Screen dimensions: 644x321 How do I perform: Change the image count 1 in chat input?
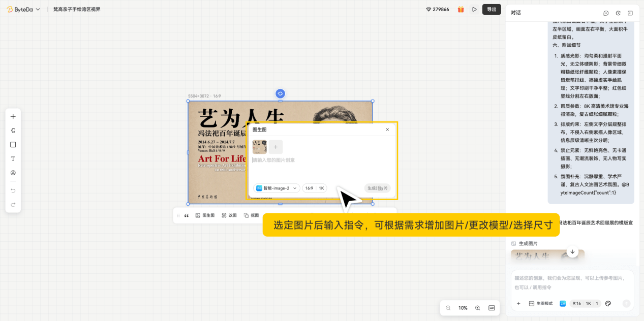(597, 303)
